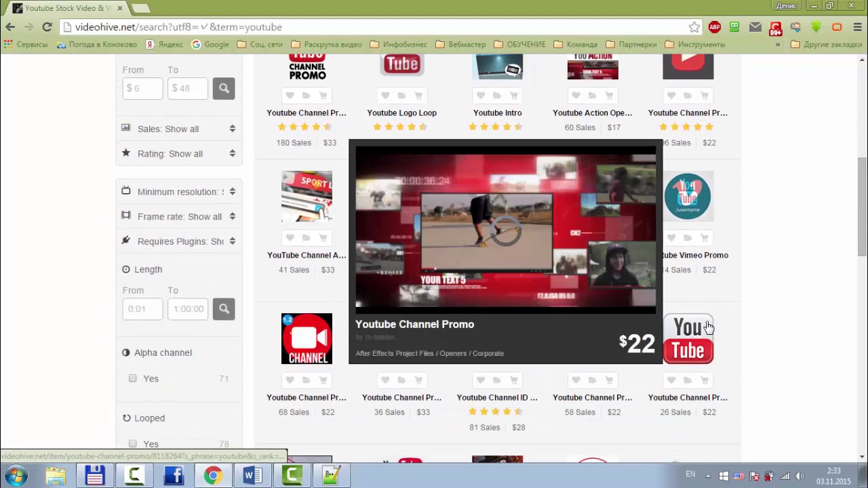
Task: Add Youtube Action Opener to collection
Action: 593,96
